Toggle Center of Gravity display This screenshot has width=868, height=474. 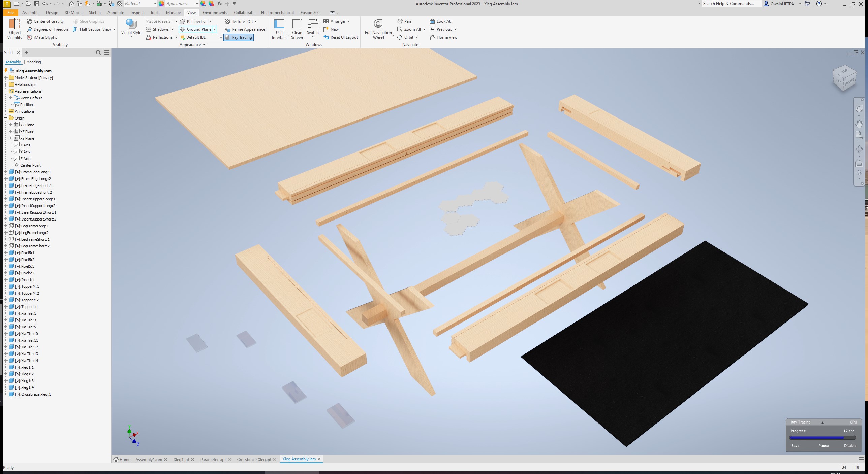click(45, 21)
